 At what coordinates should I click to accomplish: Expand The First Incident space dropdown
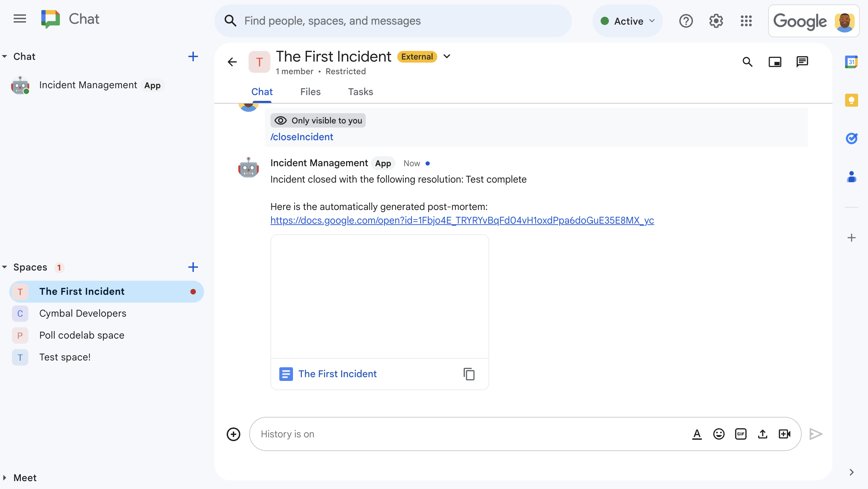[x=447, y=57]
